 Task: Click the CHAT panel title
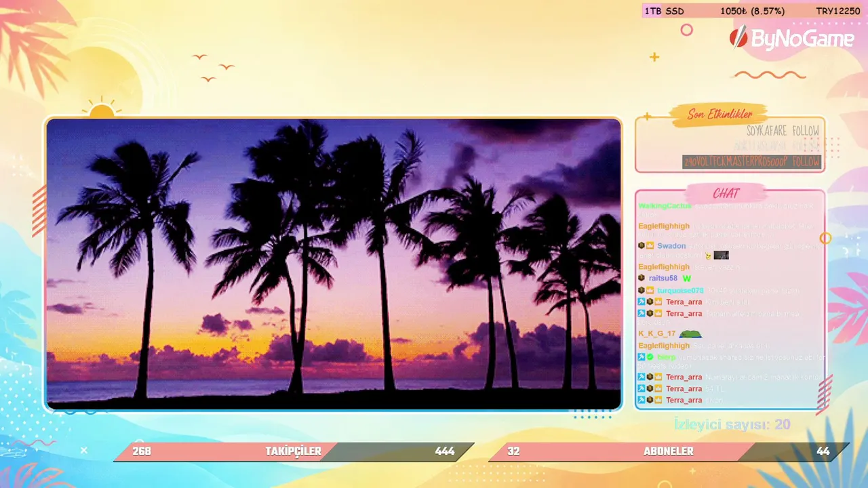click(x=726, y=193)
